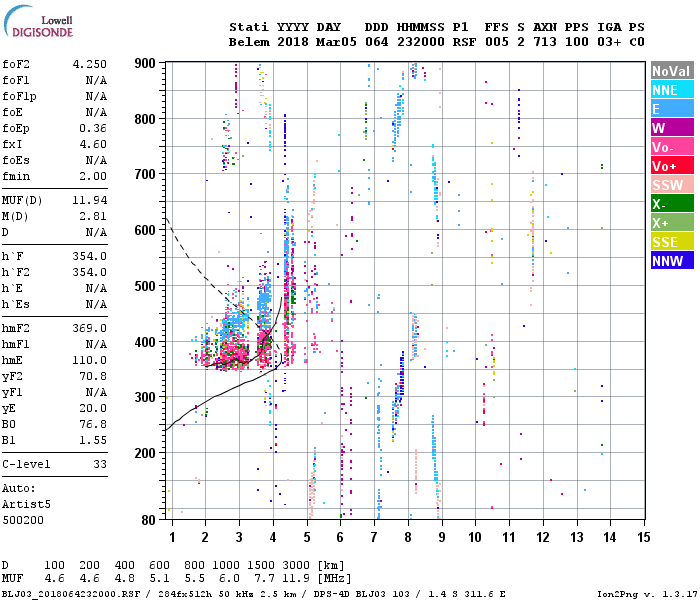Viewport: 700px width, 600px height.
Task: Click the C-level value 33
Action: click(x=100, y=464)
